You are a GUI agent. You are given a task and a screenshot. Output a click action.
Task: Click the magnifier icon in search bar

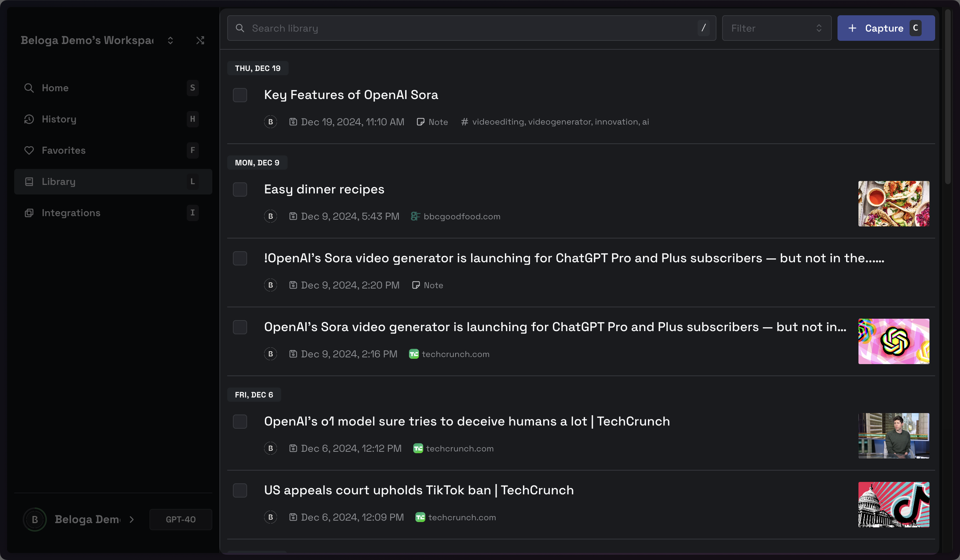tap(240, 28)
